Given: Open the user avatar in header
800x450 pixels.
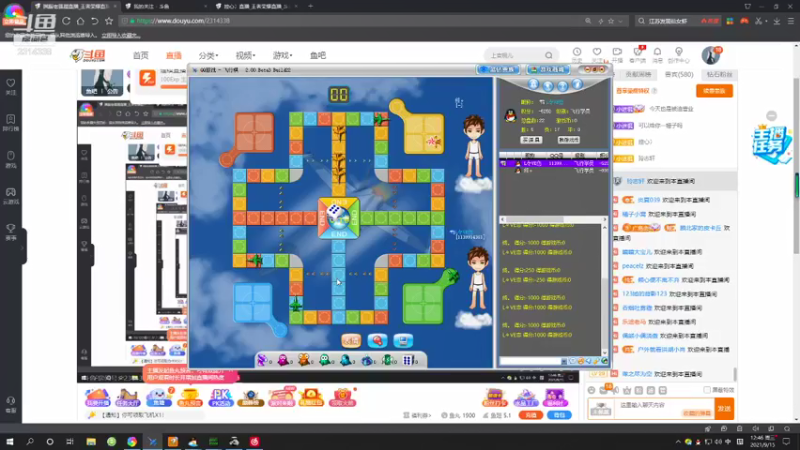Looking at the screenshot, I should pos(711,55).
